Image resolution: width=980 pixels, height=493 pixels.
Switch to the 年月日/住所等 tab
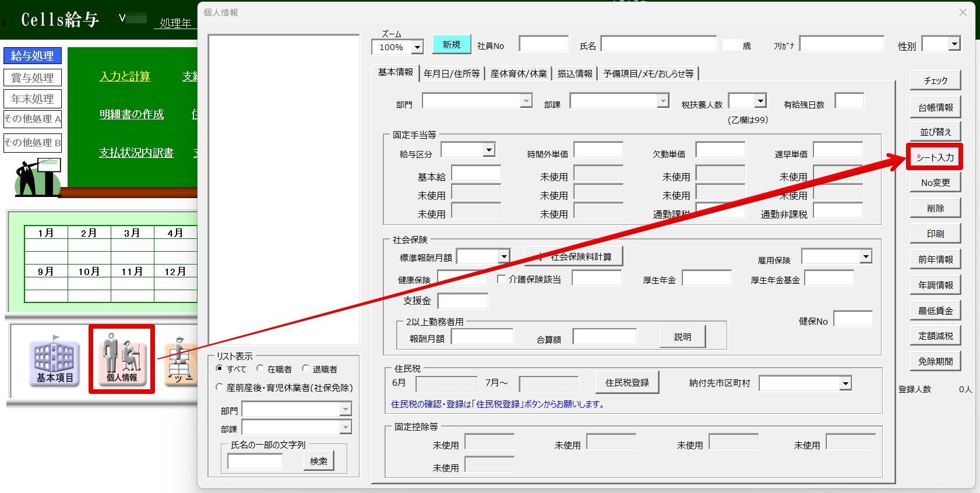click(x=452, y=73)
